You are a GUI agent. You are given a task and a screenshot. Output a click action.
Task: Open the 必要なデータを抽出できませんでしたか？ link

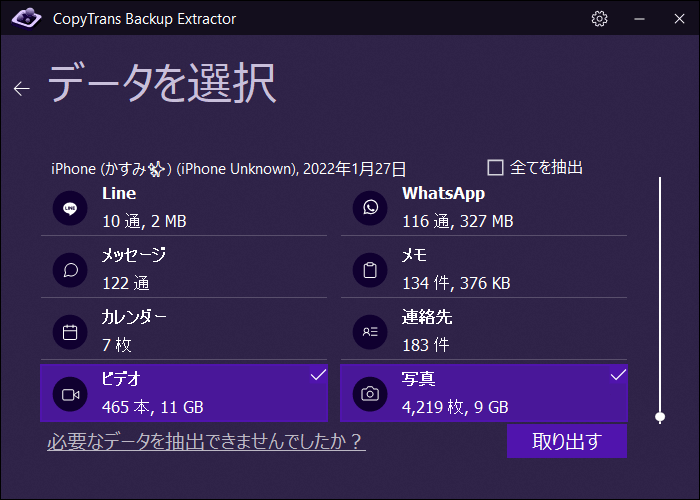click(206, 442)
